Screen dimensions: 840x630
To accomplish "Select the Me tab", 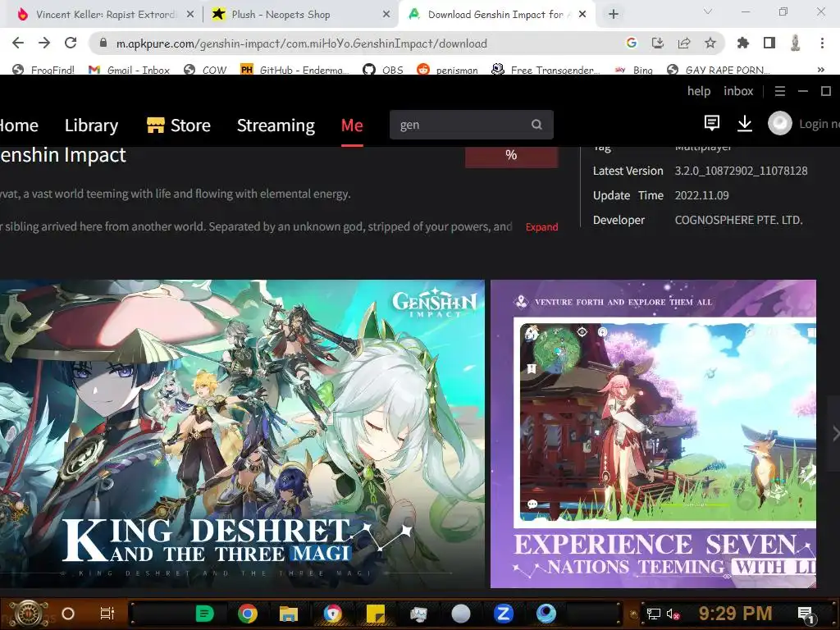I will pos(352,126).
